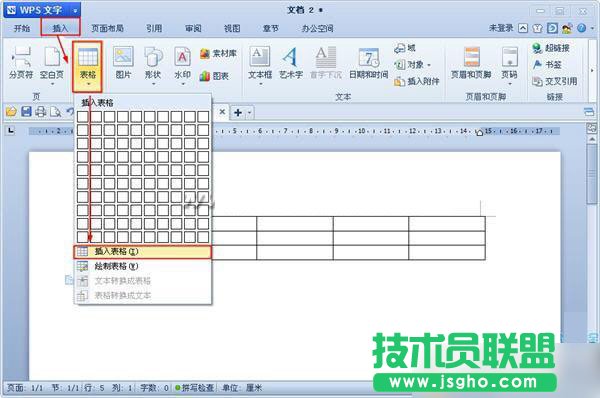
Task: Click the vertical scrollbar thumb
Action: click(592, 175)
